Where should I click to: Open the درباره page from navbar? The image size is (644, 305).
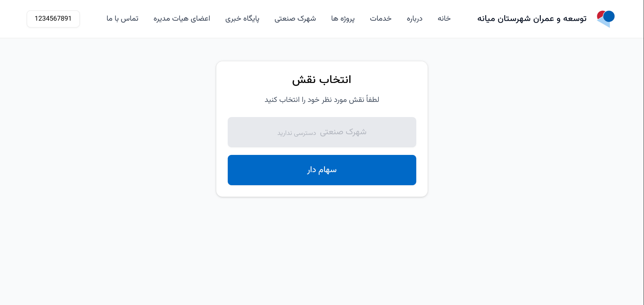[415, 19]
